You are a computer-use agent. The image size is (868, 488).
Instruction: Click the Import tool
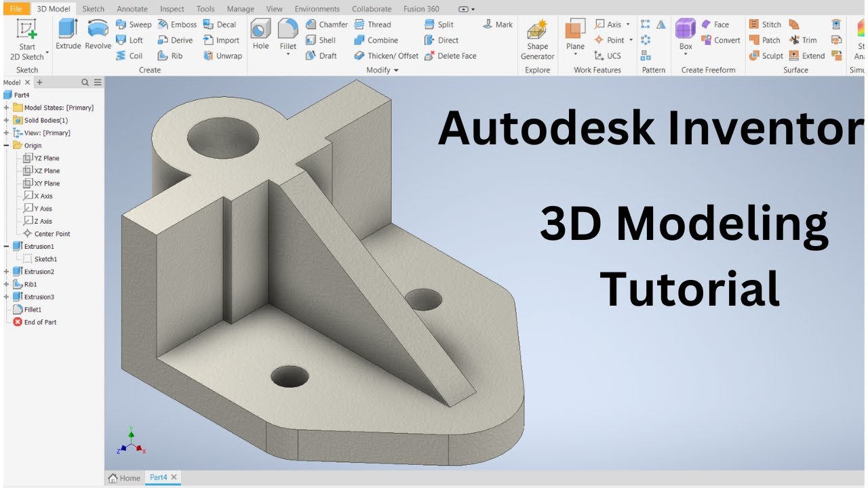pyautogui.click(x=221, y=40)
